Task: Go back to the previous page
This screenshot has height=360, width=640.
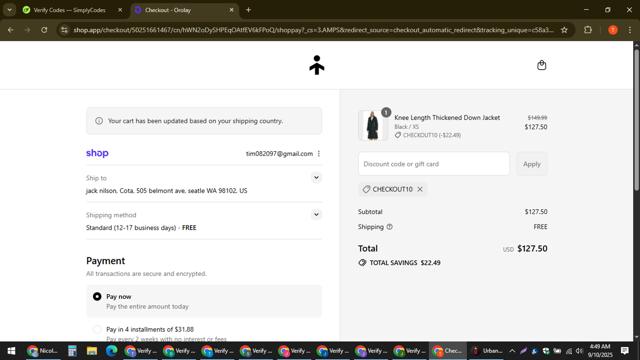Action: [11, 30]
